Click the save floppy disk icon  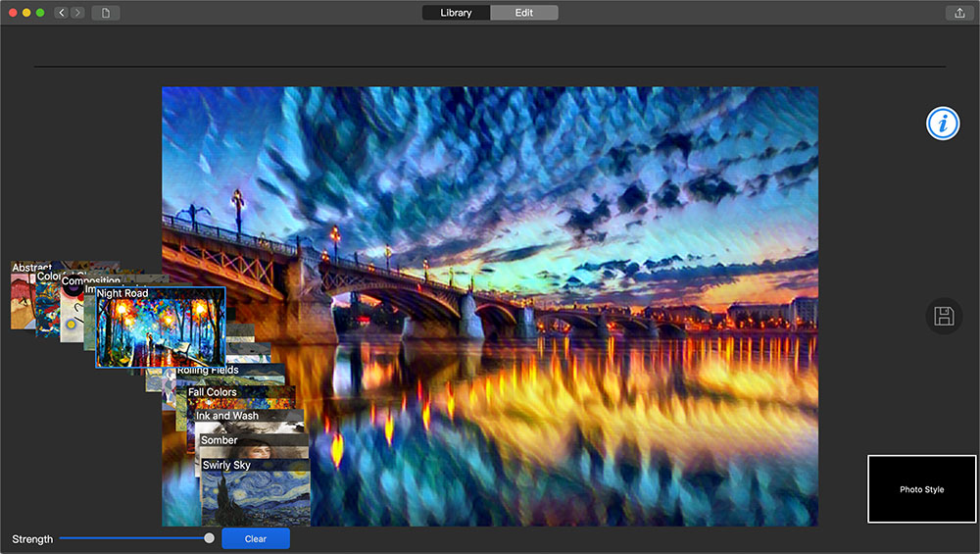pos(944,316)
